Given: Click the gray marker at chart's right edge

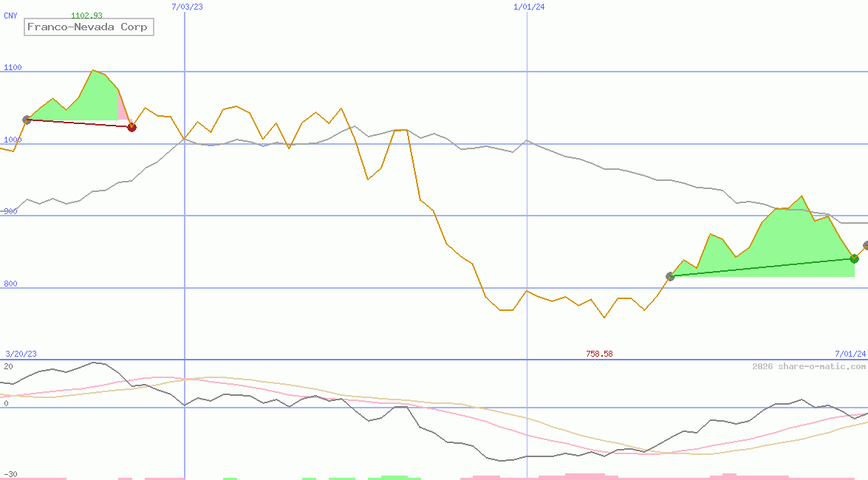Looking at the screenshot, I should point(867,245).
